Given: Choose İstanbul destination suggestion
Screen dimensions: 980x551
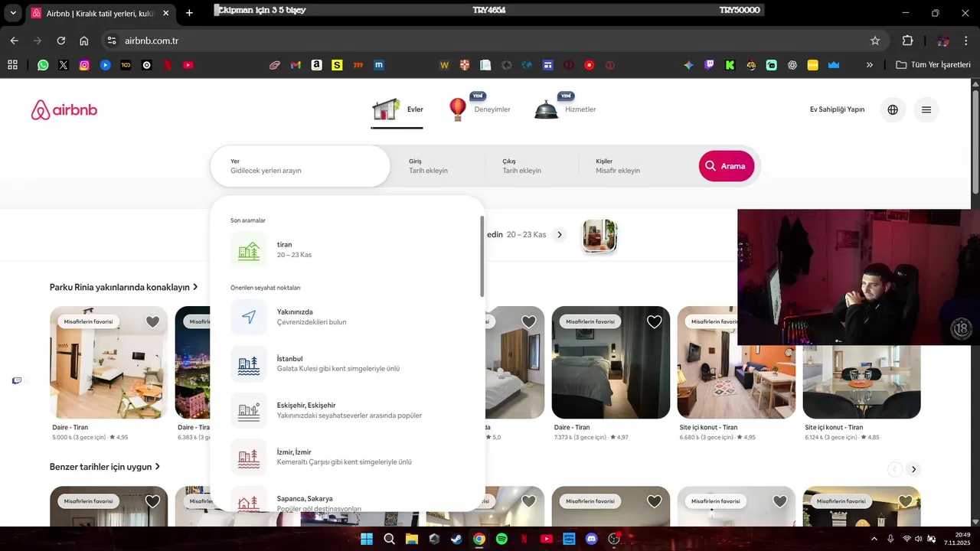Looking at the screenshot, I should click(348, 364).
